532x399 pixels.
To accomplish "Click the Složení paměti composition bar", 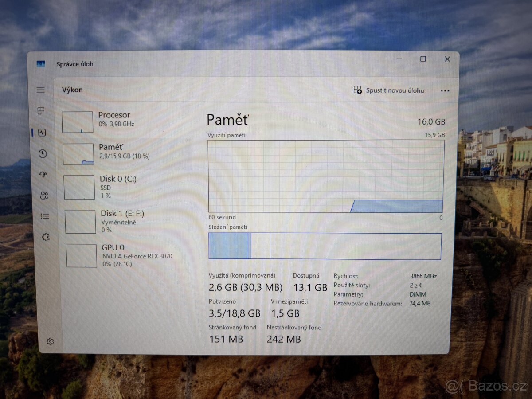I will point(326,246).
